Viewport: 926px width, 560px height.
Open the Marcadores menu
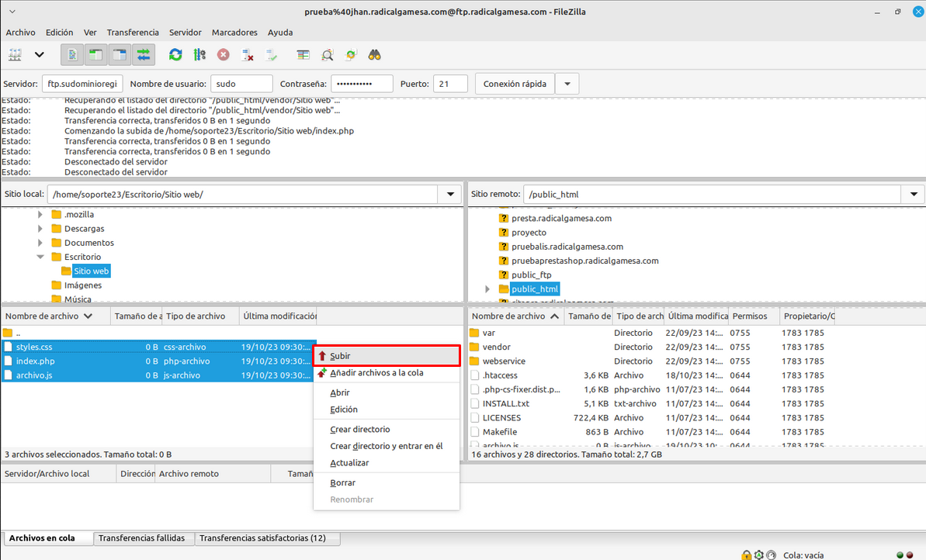pos(235,33)
